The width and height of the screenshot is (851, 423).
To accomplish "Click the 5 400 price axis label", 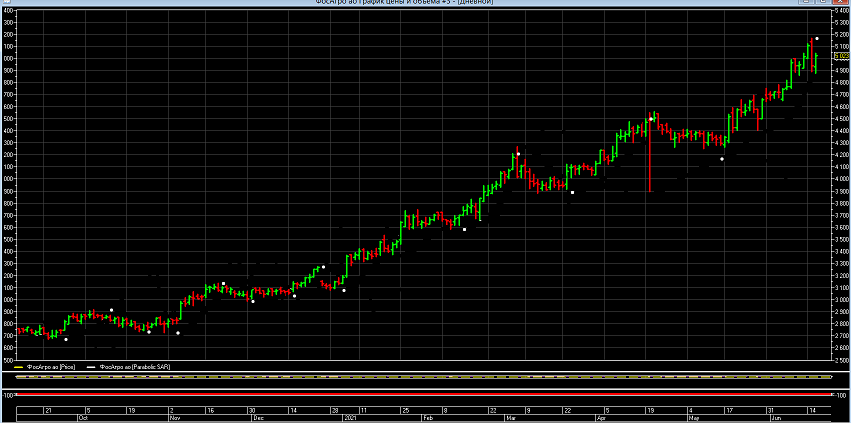I will [x=841, y=10].
